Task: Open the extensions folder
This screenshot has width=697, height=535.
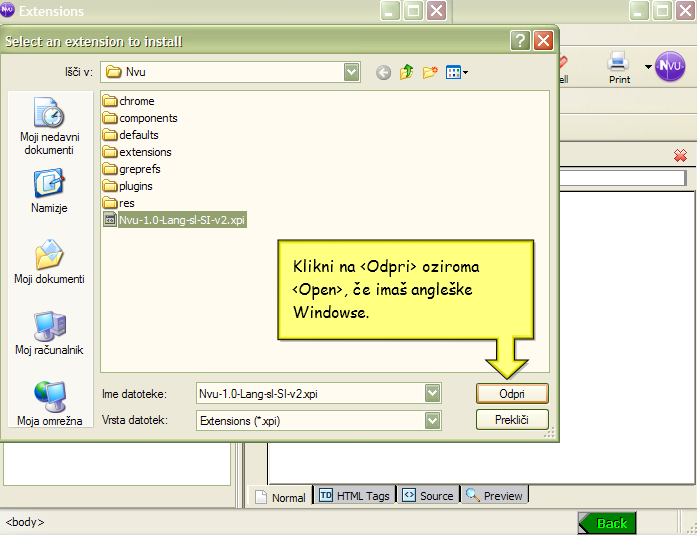Action: [x=144, y=152]
